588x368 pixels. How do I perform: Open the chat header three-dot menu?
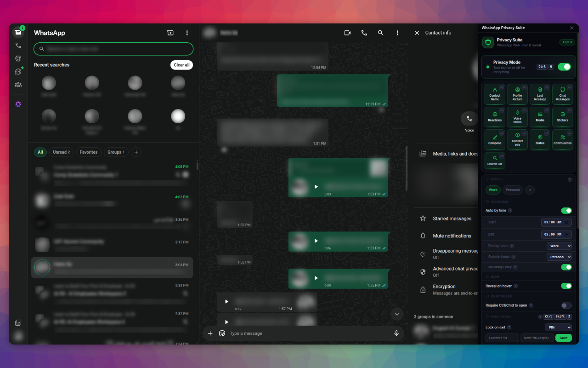point(397,33)
